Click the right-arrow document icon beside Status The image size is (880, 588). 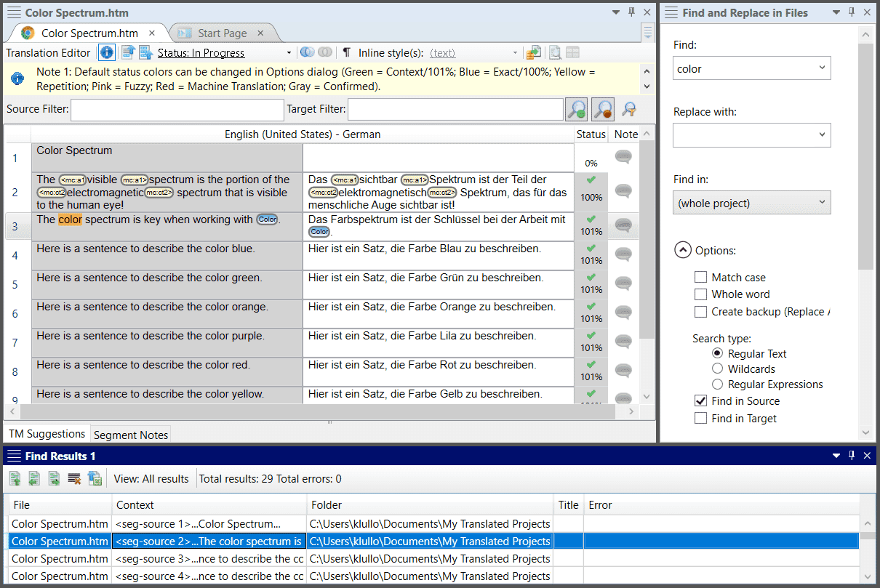[145, 52]
